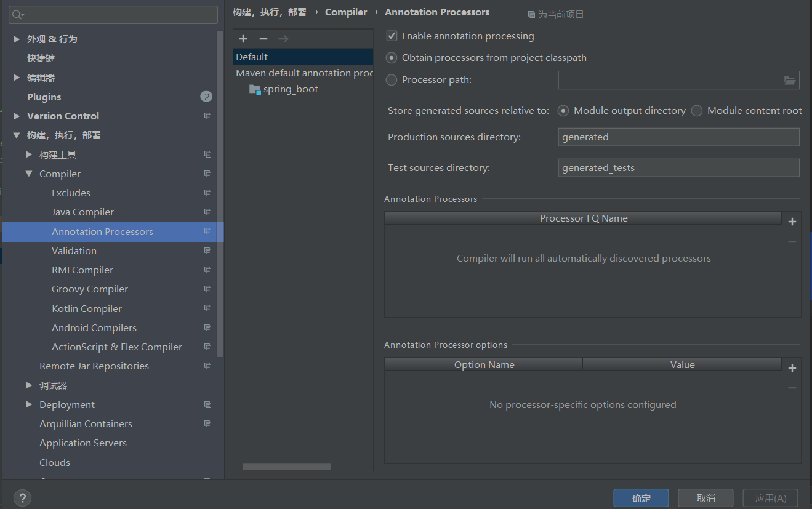The width and height of the screenshot is (812, 509).
Task: Open the Java Compiler settings page
Action: click(82, 212)
